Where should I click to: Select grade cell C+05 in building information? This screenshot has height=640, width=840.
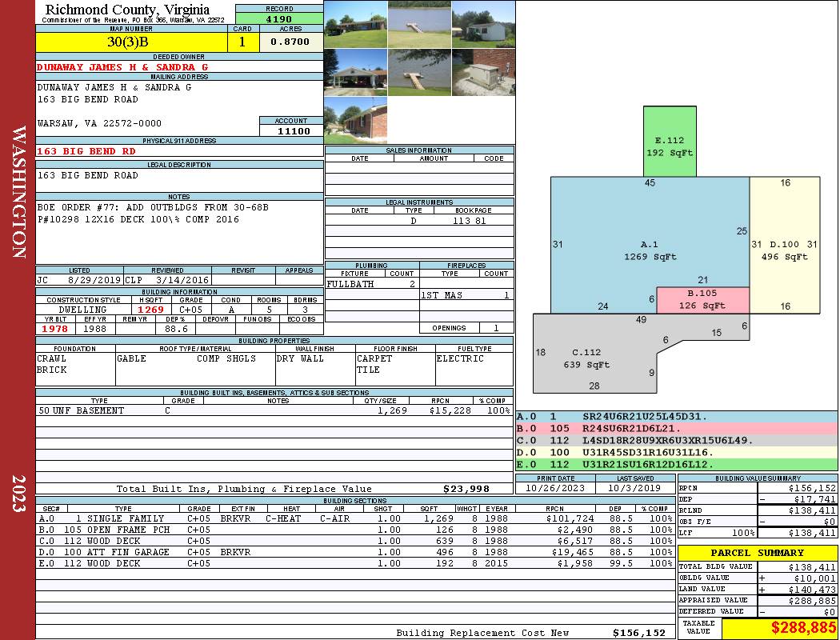(190, 310)
